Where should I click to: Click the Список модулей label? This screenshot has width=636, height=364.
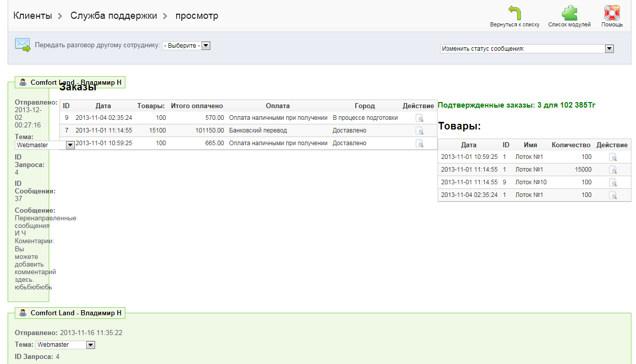[570, 24]
